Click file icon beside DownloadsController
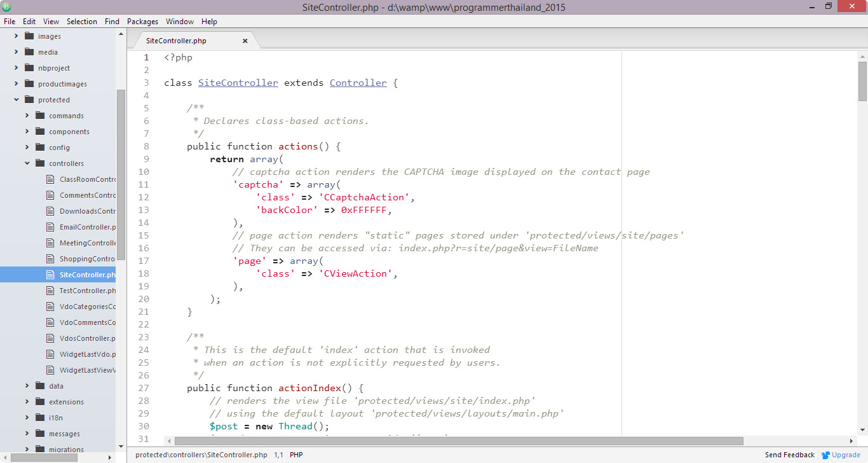This screenshot has width=868, height=463. (x=51, y=211)
